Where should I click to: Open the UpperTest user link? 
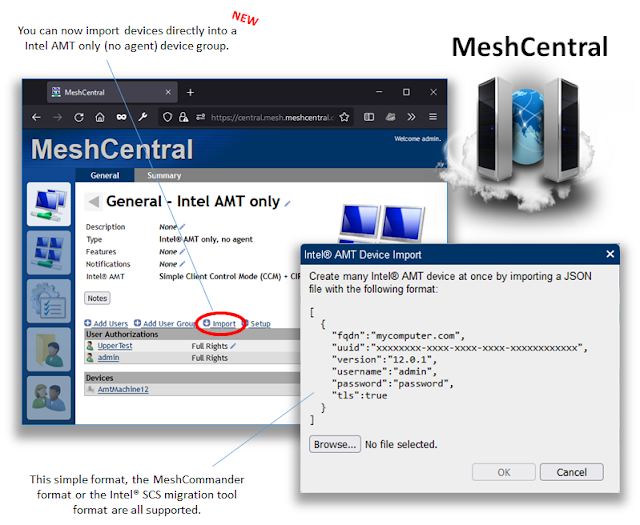point(115,346)
